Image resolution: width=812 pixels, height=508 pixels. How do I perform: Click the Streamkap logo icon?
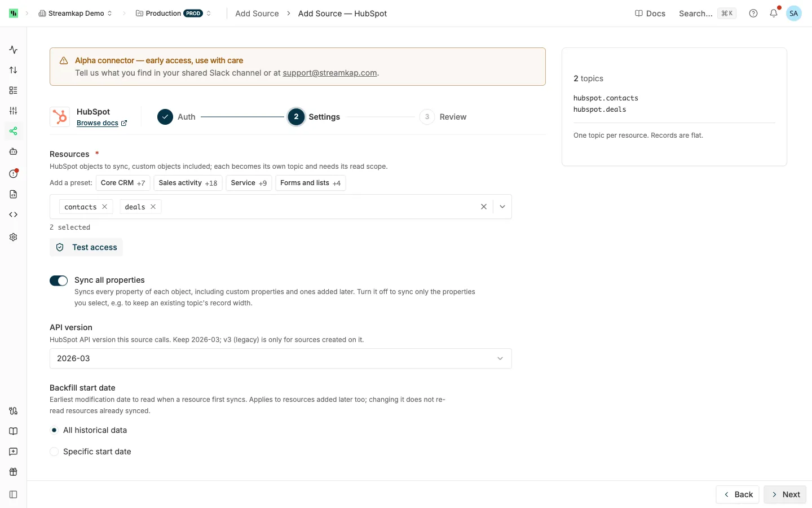14,13
